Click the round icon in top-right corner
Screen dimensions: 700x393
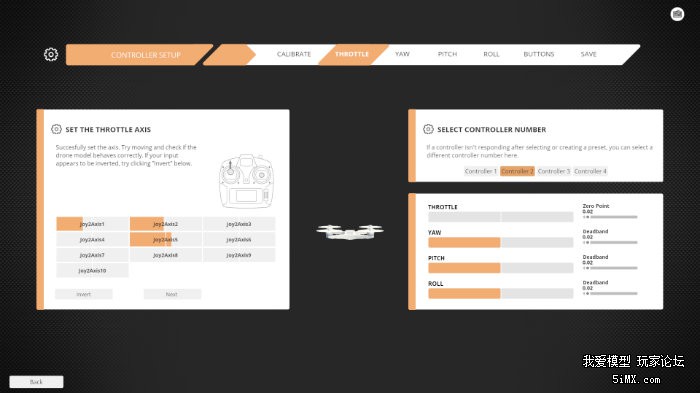pyautogui.click(x=677, y=14)
